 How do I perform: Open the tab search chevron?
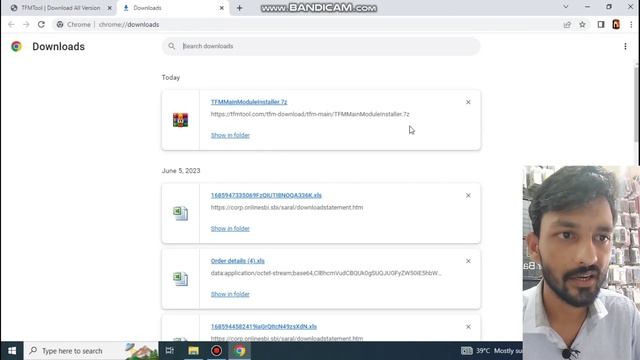click(x=566, y=7)
